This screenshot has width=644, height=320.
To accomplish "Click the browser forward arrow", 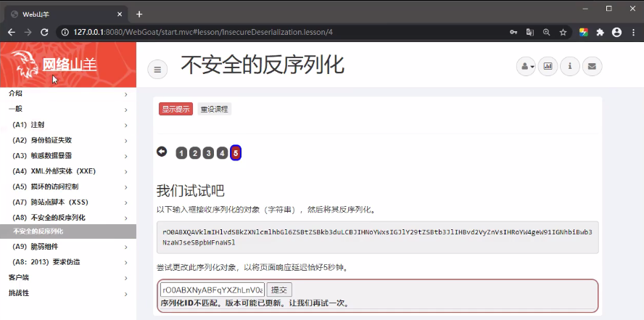I will [x=28, y=32].
